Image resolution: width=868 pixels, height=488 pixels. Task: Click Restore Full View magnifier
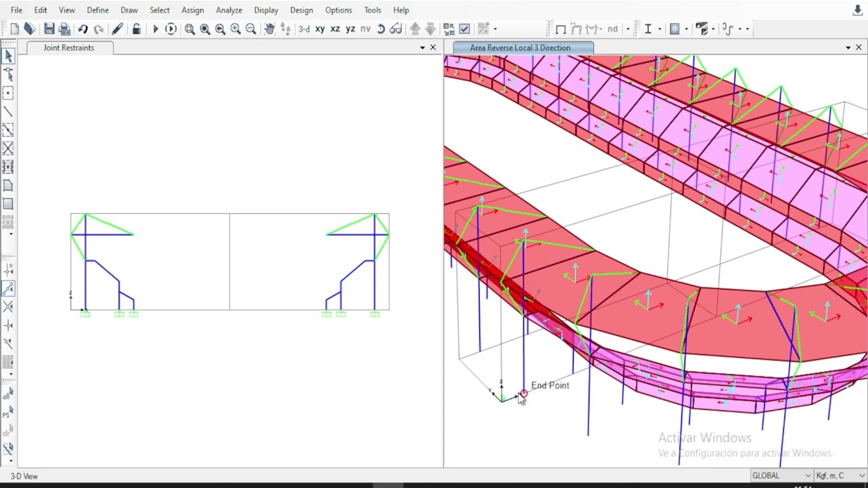coord(205,28)
